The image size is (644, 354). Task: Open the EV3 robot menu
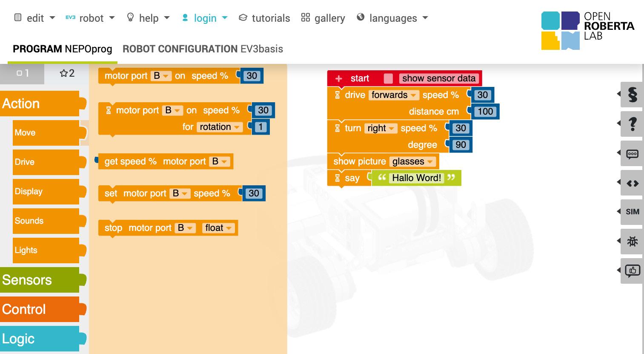coord(90,18)
